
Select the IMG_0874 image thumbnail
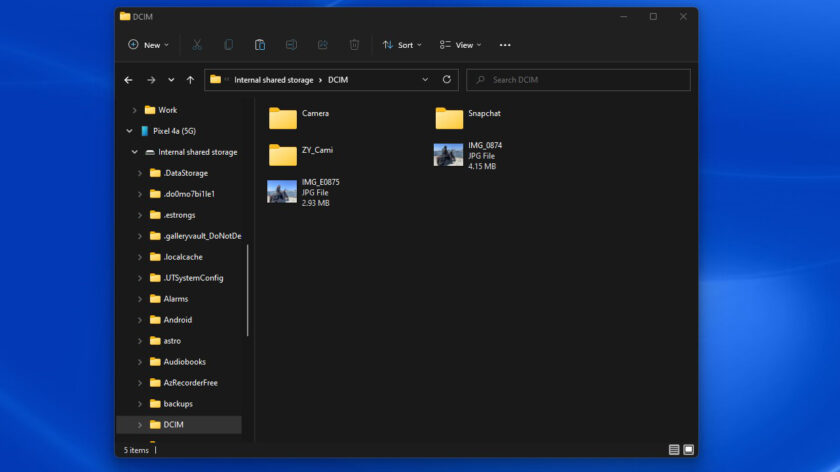448,155
